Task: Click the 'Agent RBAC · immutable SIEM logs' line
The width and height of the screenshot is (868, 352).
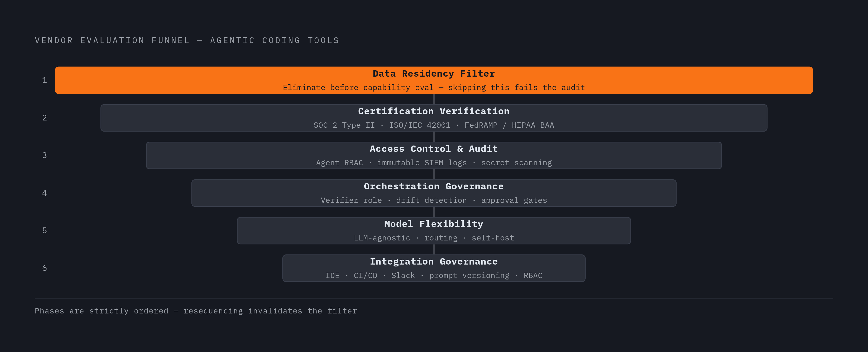Action: (434, 163)
